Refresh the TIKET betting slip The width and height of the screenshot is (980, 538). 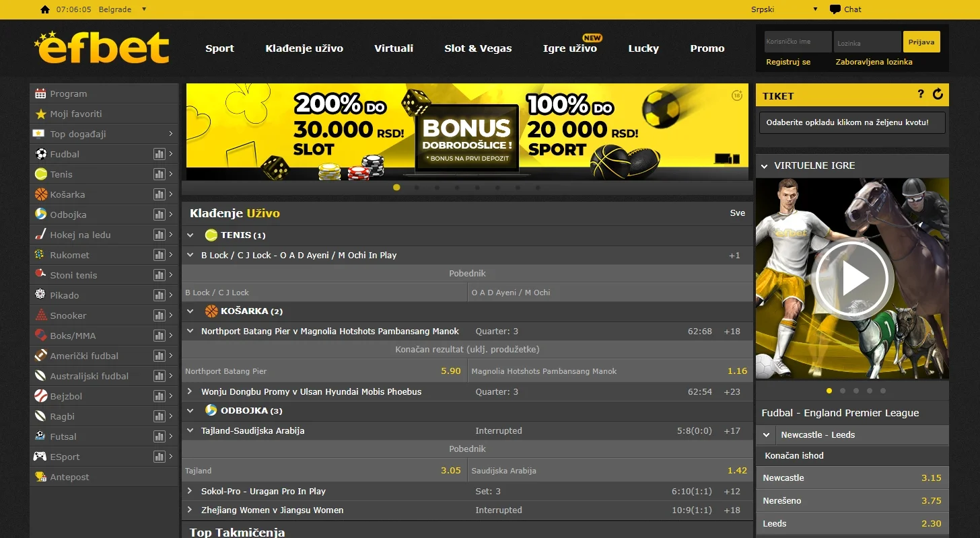coord(938,94)
